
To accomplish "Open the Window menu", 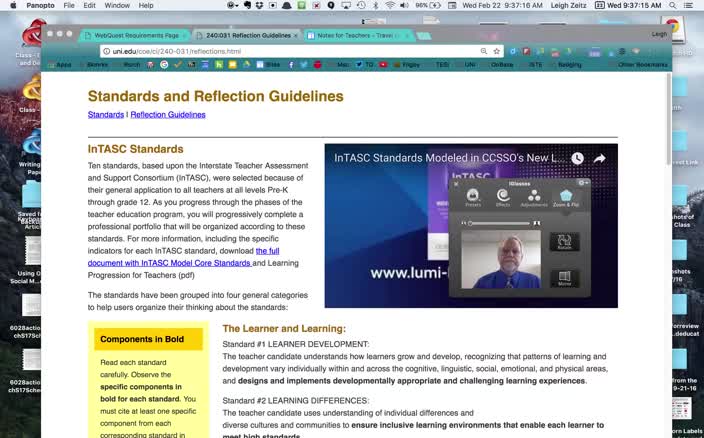I will (x=117, y=5).
